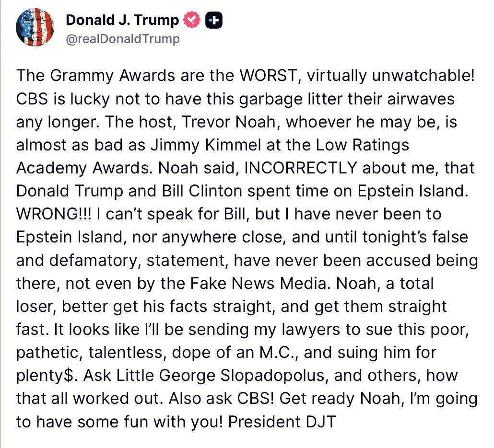Open the @realDonaldTrump handle
This screenshot has height=448, width=494.
coord(122,38)
